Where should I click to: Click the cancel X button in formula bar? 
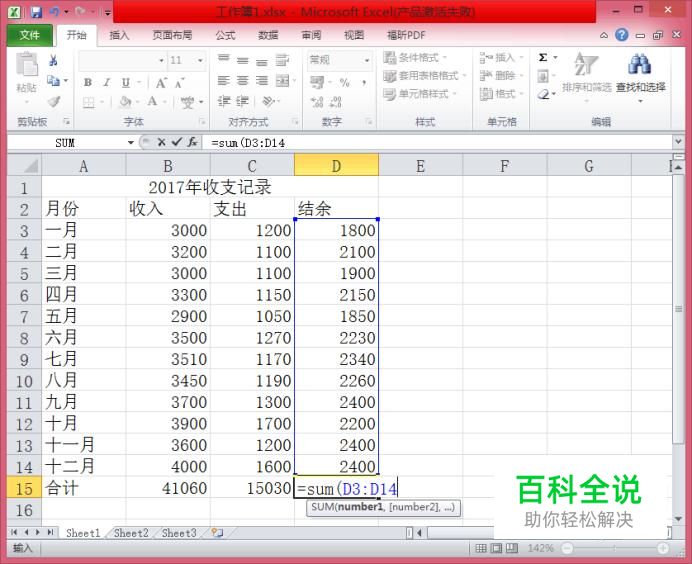click(x=161, y=142)
